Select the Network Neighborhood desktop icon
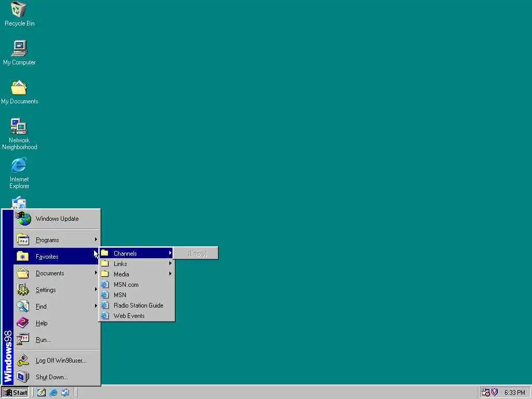 19,134
